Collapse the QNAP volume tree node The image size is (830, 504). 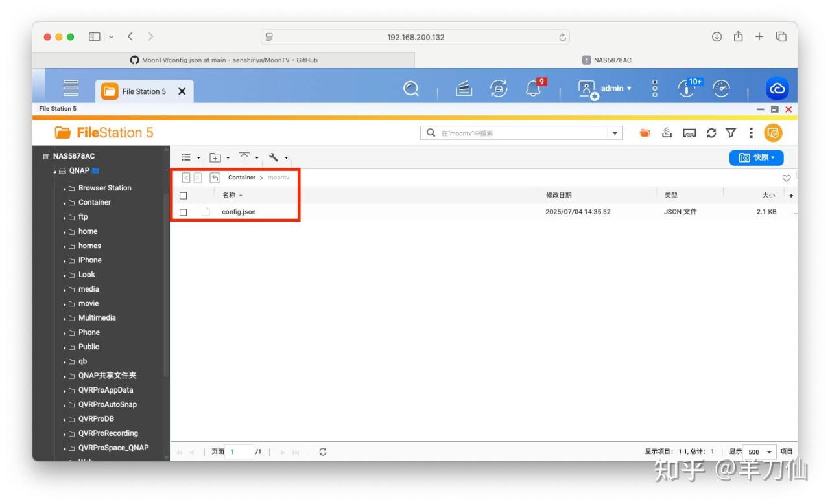click(x=54, y=171)
